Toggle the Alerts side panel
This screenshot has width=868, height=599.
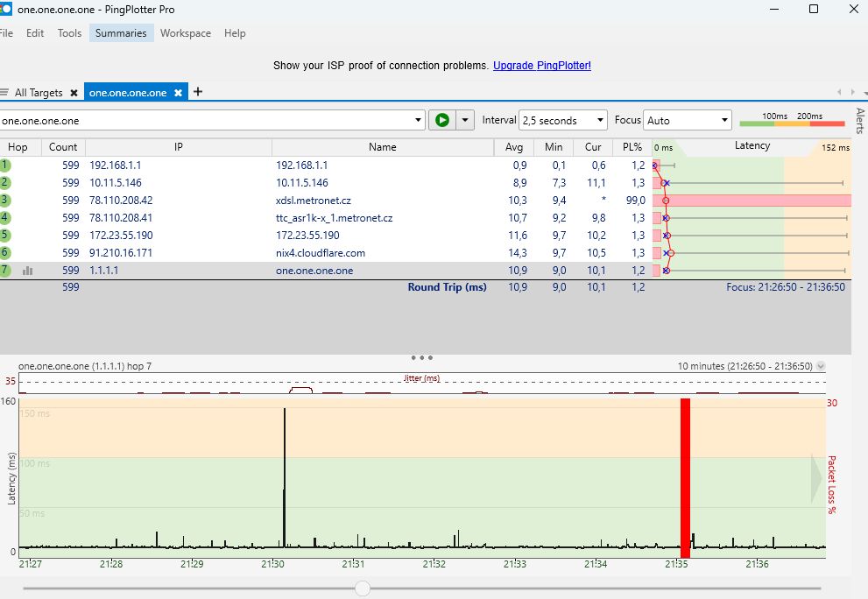click(859, 121)
